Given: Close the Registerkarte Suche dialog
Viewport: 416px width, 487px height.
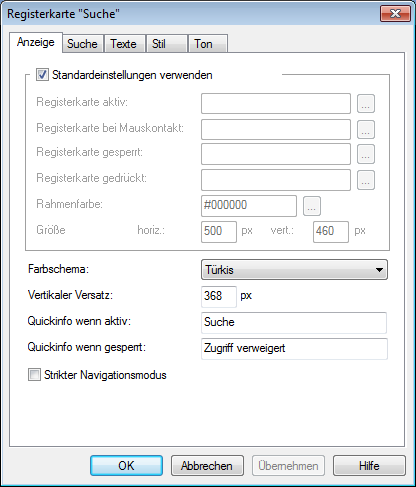Looking at the screenshot, I should pos(395,14).
